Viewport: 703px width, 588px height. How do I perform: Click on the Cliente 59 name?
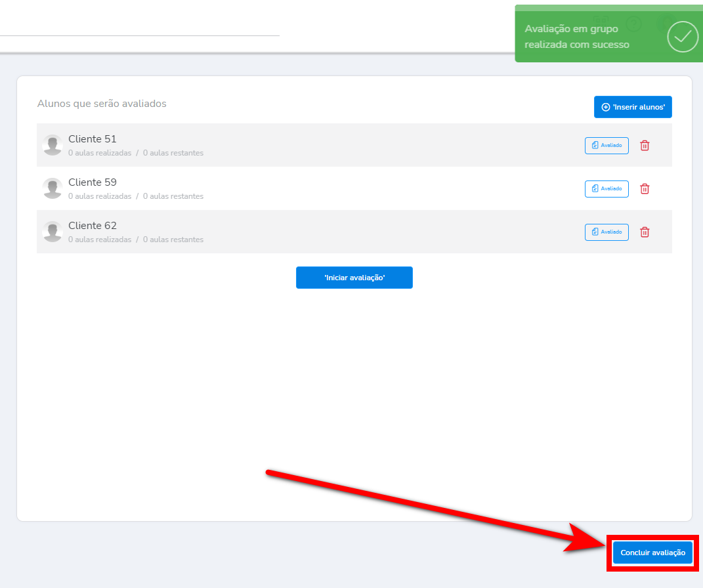pyautogui.click(x=93, y=182)
